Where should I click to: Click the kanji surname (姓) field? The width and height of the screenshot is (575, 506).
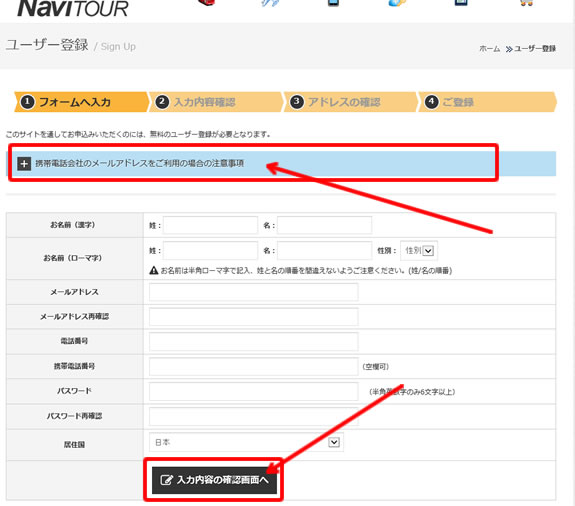210,225
